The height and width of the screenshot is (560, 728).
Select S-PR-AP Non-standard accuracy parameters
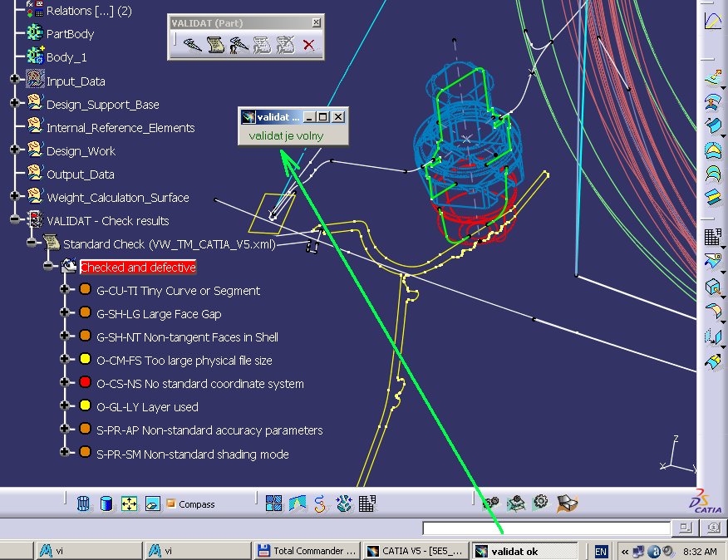click(x=209, y=430)
